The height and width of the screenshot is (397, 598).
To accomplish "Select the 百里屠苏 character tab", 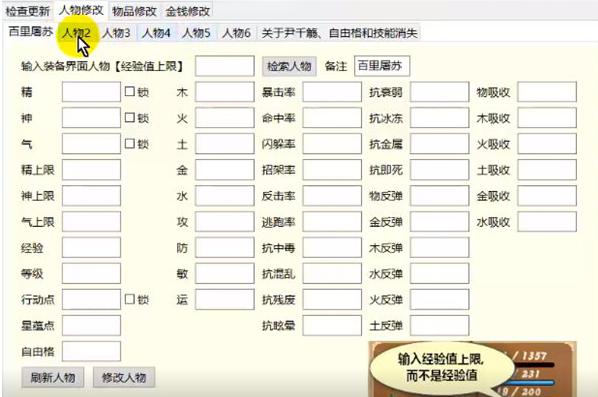I will (31, 32).
